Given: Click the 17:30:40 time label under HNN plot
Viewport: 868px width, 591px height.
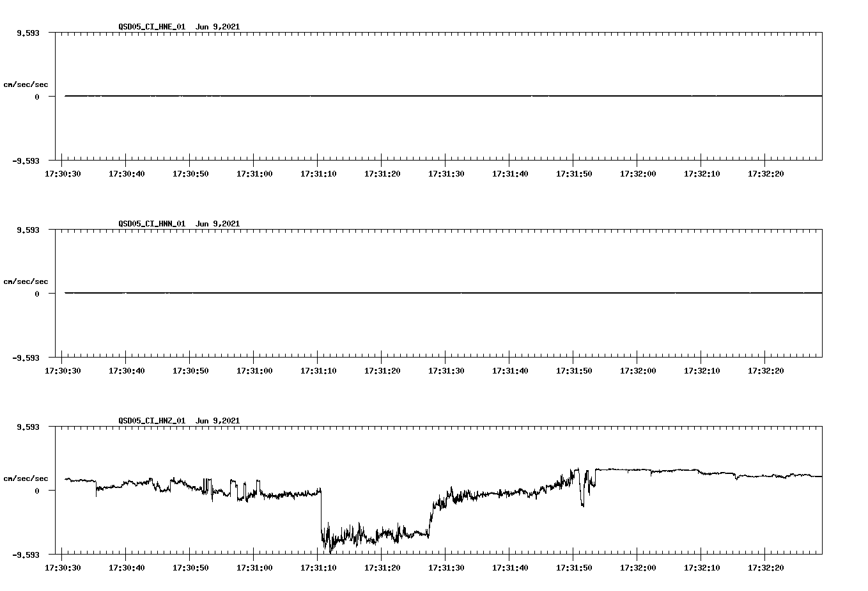Looking at the screenshot, I should point(127,371).
